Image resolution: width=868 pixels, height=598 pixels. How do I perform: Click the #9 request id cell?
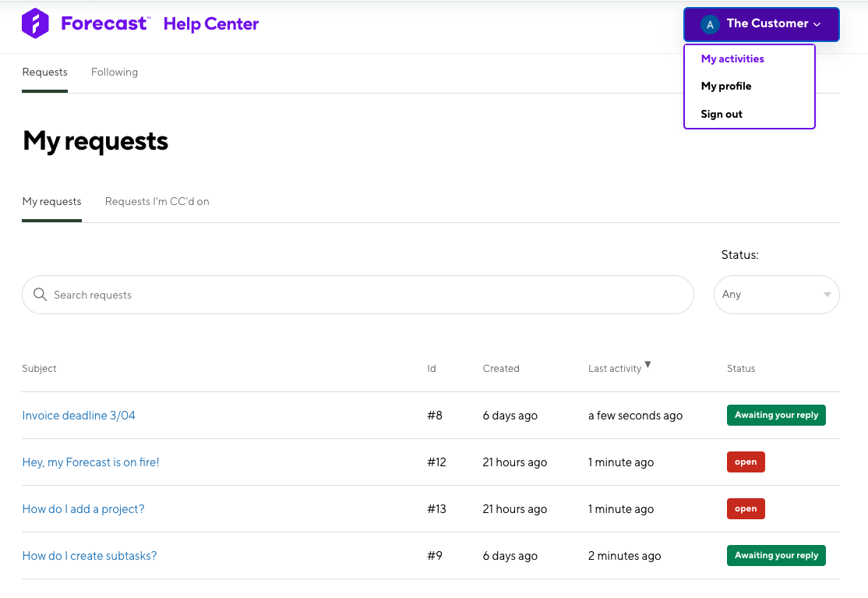click(435, 556)
